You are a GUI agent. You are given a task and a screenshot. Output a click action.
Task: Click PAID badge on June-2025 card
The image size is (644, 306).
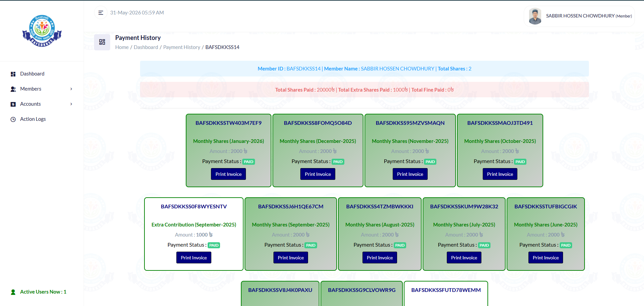(x=566, y=245)
